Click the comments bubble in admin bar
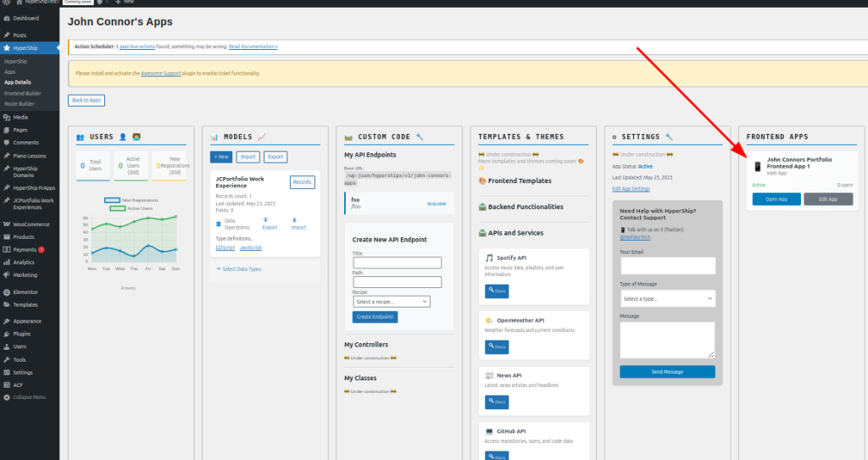Image resolution: width=868 pixels, height=460 pixels. [100, 3]
